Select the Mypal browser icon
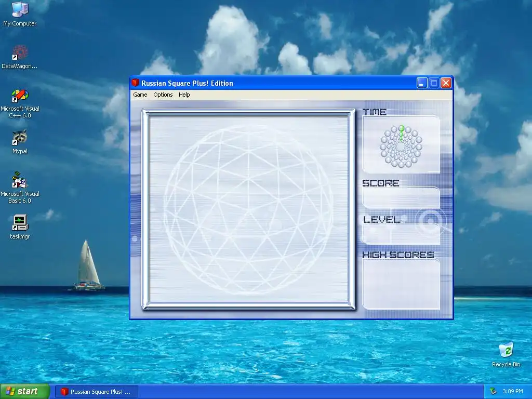The width and height of the screenshot is (532, 399). [20, 142]
